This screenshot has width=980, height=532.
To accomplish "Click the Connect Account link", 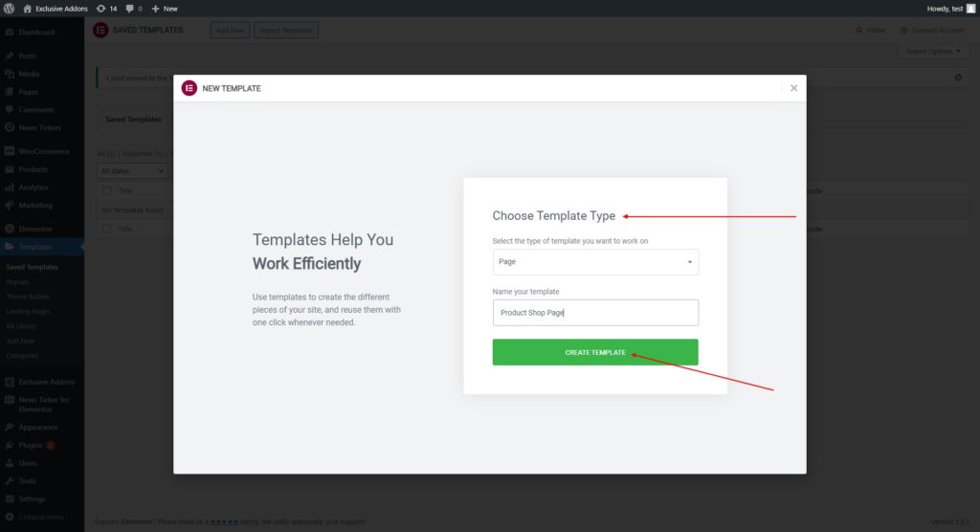I will [x=932, y=30].
